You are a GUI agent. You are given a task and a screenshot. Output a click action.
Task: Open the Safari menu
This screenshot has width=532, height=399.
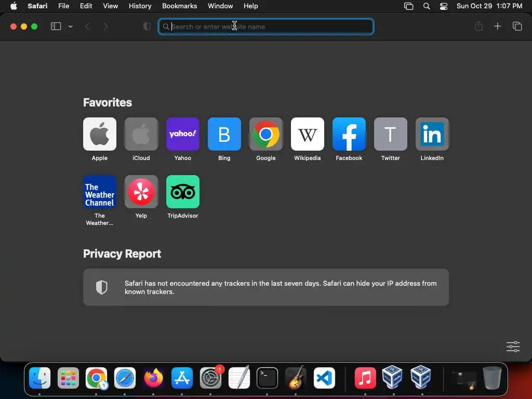pyautogui.click(x=37, y=6)
